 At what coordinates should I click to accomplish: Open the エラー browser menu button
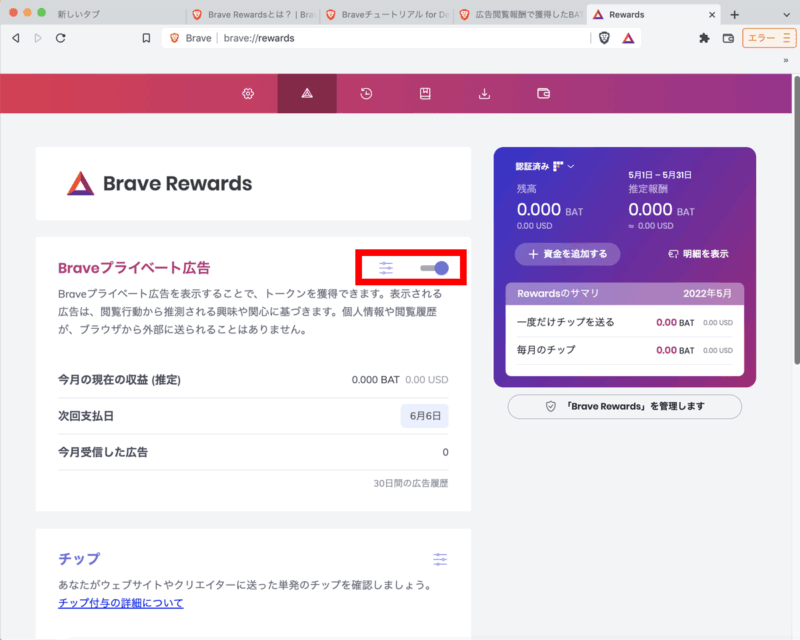click(768, 38)
